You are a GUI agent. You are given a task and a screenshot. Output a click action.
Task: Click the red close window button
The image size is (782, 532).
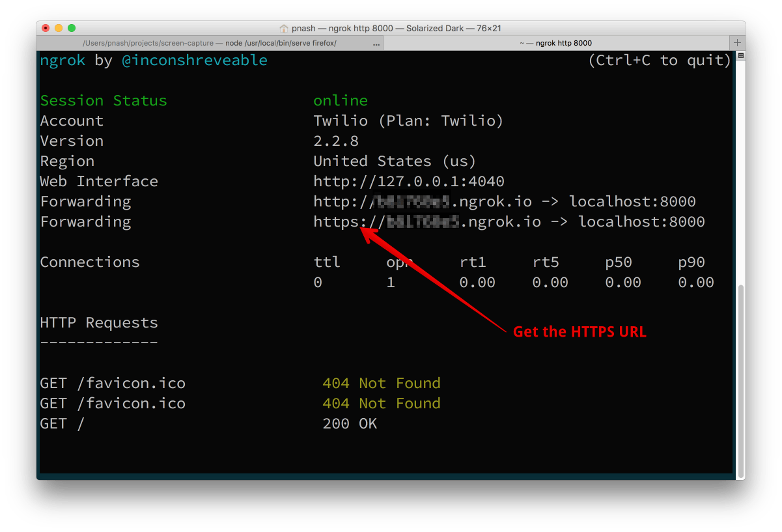pyautogui.click(x=46, y=28)
